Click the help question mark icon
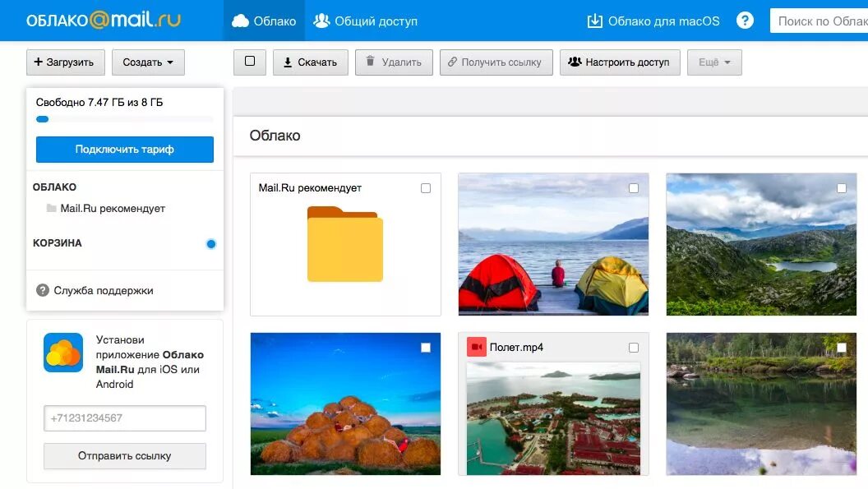Image resolution: width=868 pixels, height=489 pixels. pos(745,21)
